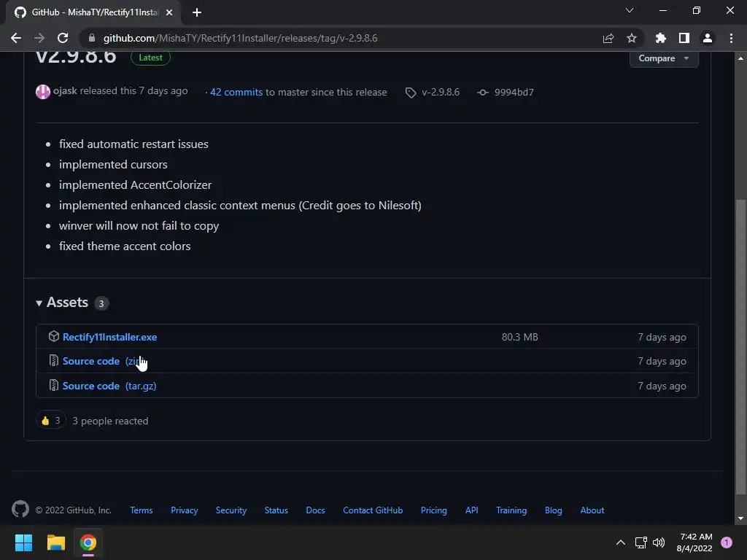The height and width of the screenshot is (560, 747).
Task: Open the Training footer link
Action: click(511, 510)
